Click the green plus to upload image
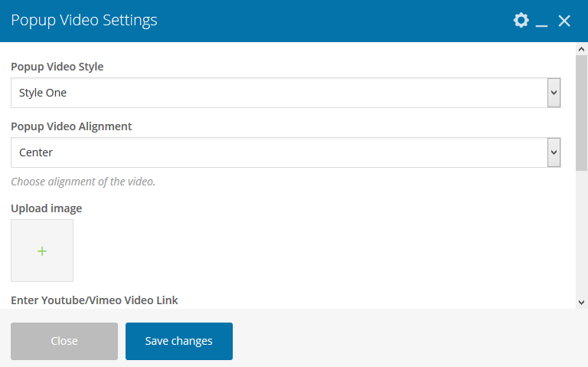588x367 pixels. 42,251
